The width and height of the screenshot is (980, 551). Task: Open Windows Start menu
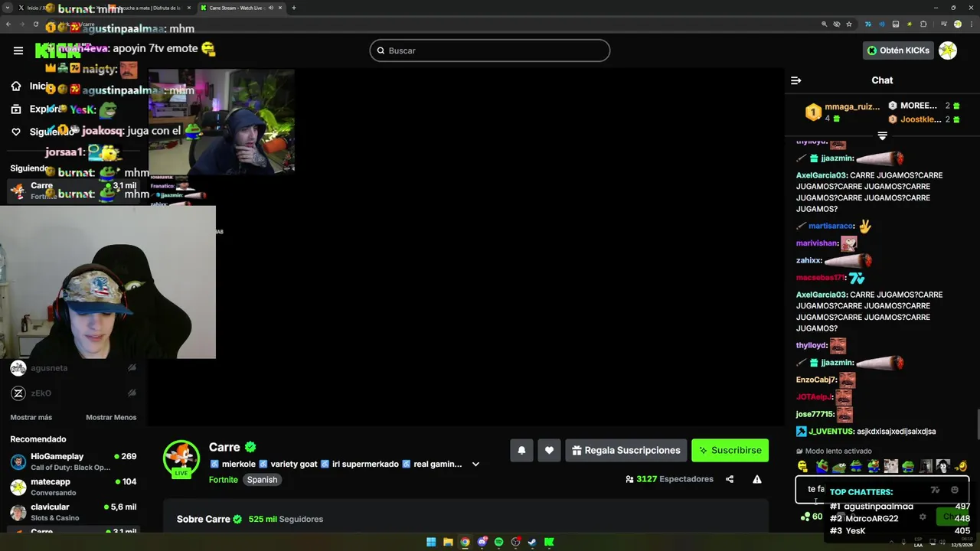[431, 543]
